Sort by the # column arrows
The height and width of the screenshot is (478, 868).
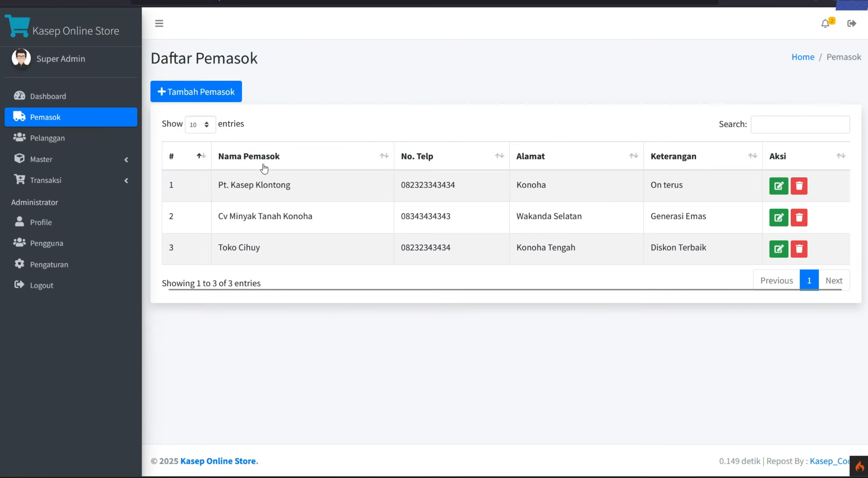201,156
